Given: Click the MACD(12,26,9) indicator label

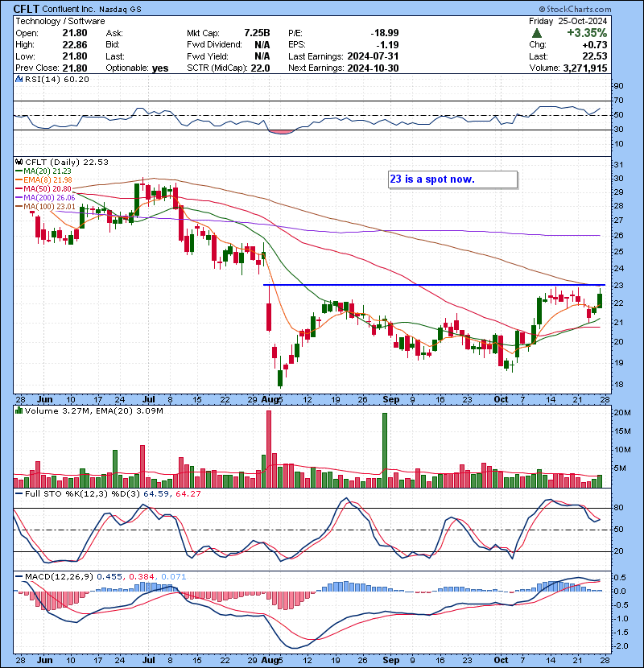Looking at the screenshot, I should tap(59, 577).
